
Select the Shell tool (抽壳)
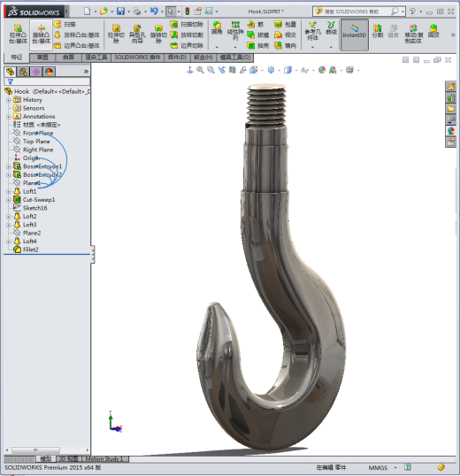tap(259, 45)
